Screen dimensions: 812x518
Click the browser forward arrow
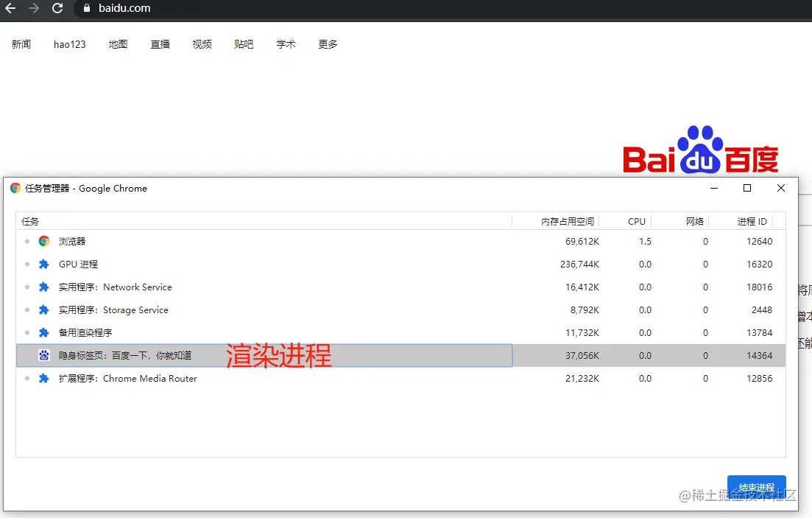click(34, 8)
